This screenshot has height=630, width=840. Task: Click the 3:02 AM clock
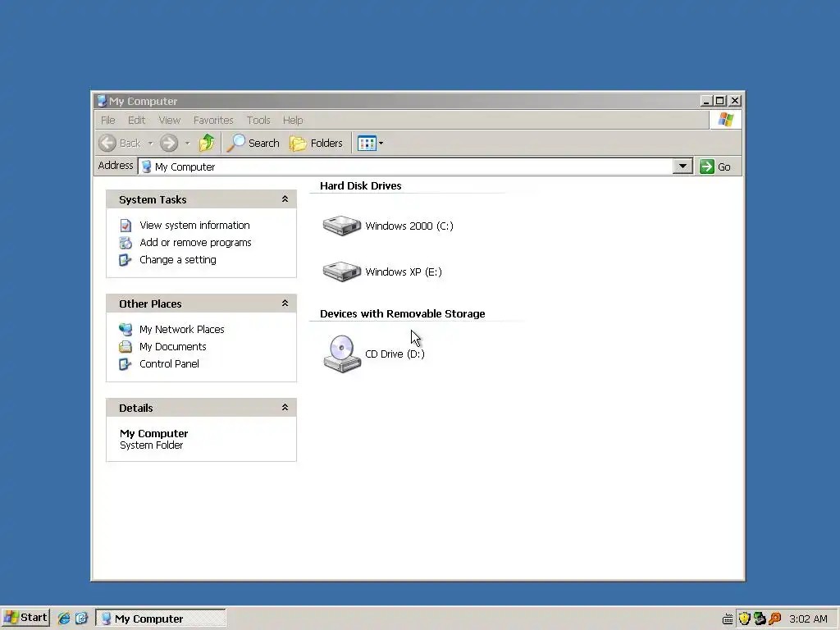click(808, 619)
